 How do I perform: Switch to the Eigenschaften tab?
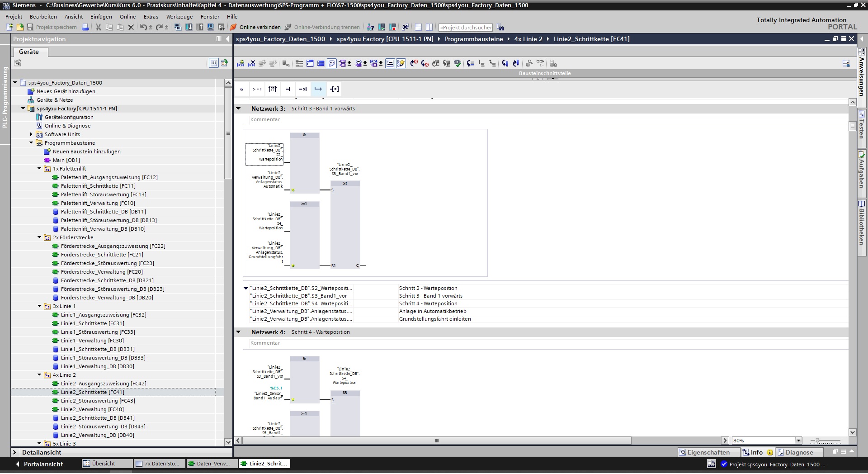(708, 452)
